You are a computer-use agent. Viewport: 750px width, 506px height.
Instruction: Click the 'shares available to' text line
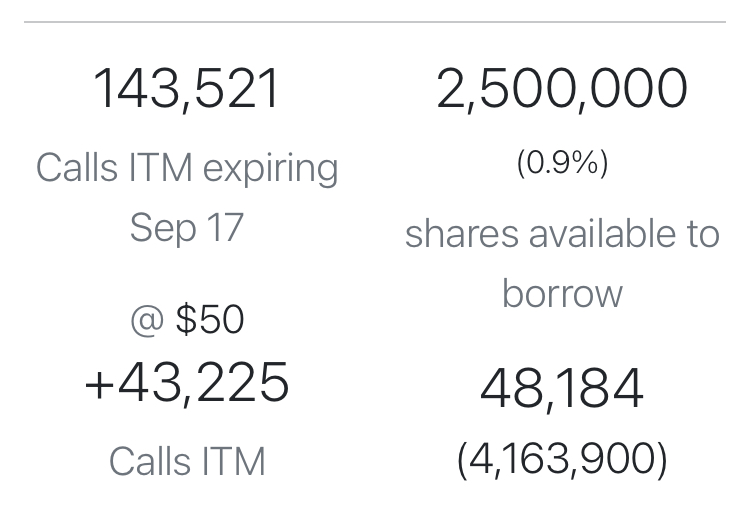pyautogui.click(x=562, y=234)
